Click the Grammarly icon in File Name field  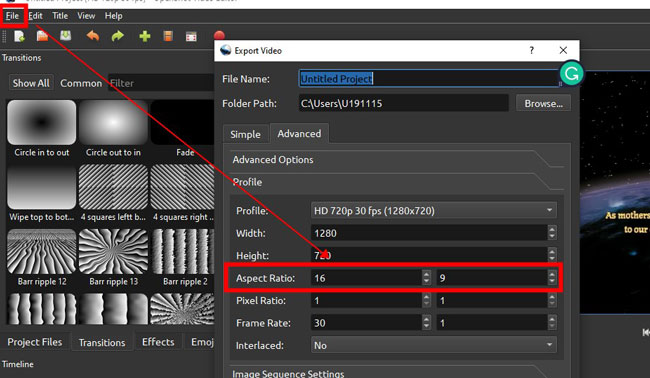[571, 74]
